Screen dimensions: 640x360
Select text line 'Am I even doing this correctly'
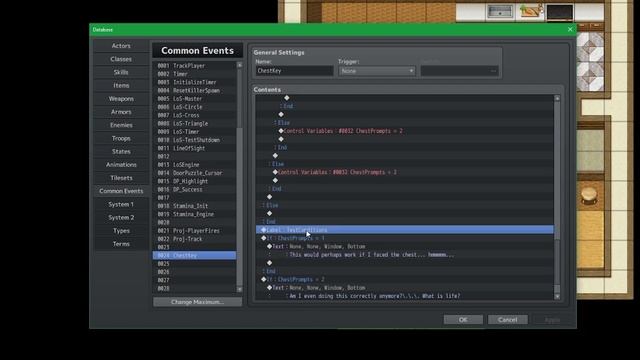(404, 296)
